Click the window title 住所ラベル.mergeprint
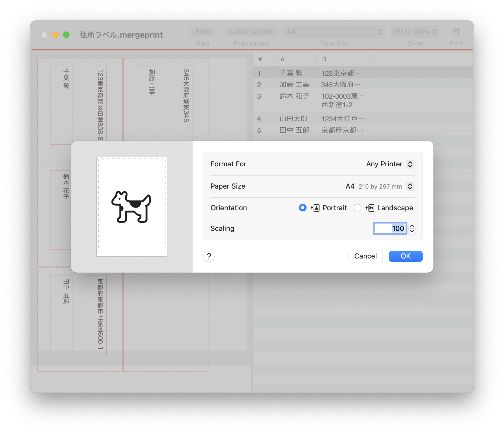Viewport: 504px width, 433px height. (x=121, y=35)
